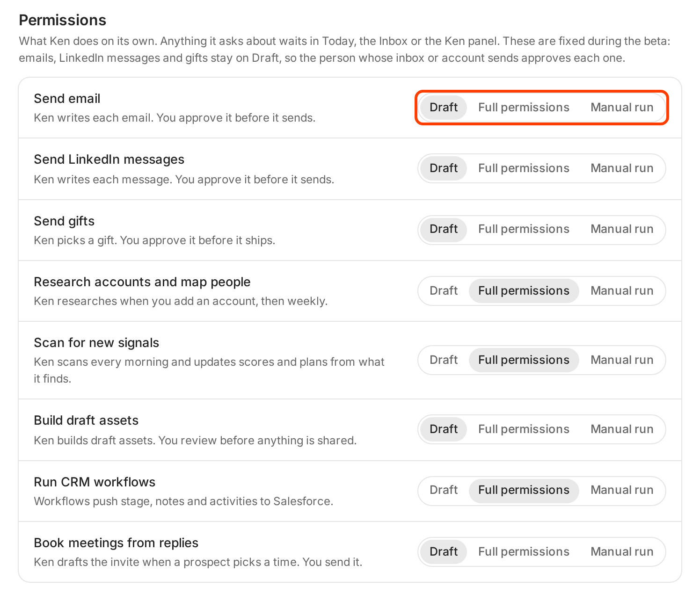Click 'Ken researches when you add an account' text
Screen dimensions: 700x608
[181, 301]
